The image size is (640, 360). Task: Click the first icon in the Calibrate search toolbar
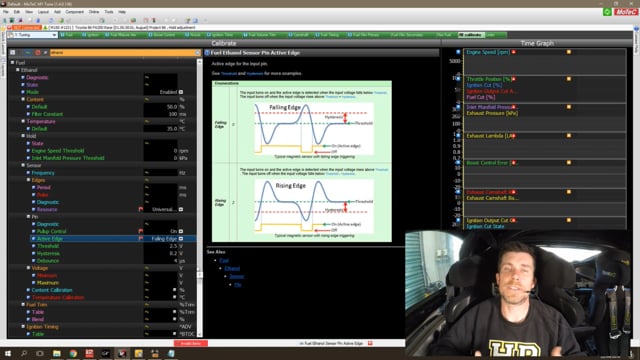coord(13,53)
